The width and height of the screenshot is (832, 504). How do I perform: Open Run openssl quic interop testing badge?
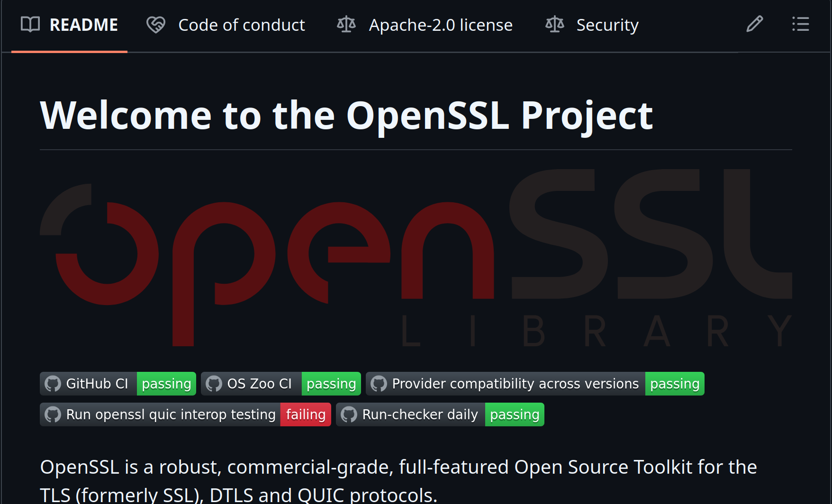click(x=185, y=414)
